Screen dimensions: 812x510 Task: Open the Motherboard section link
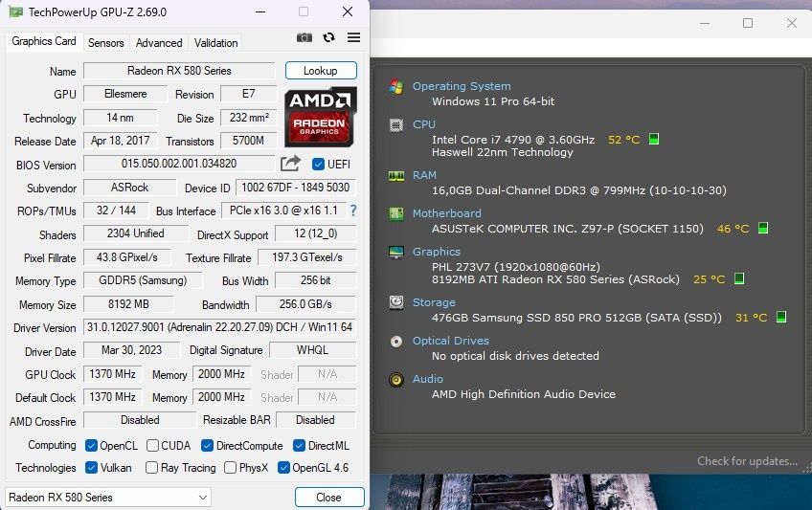coord(446,213)
